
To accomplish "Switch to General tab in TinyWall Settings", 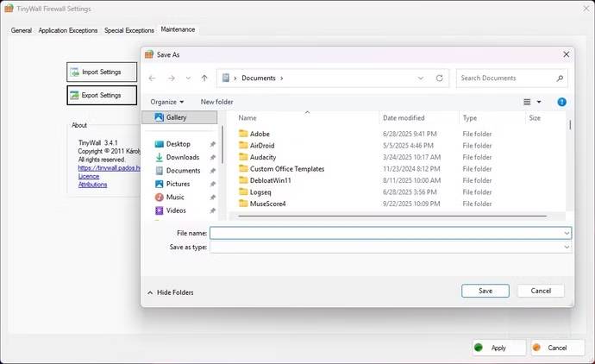I will pyautogui.click(x=22, y=30).
